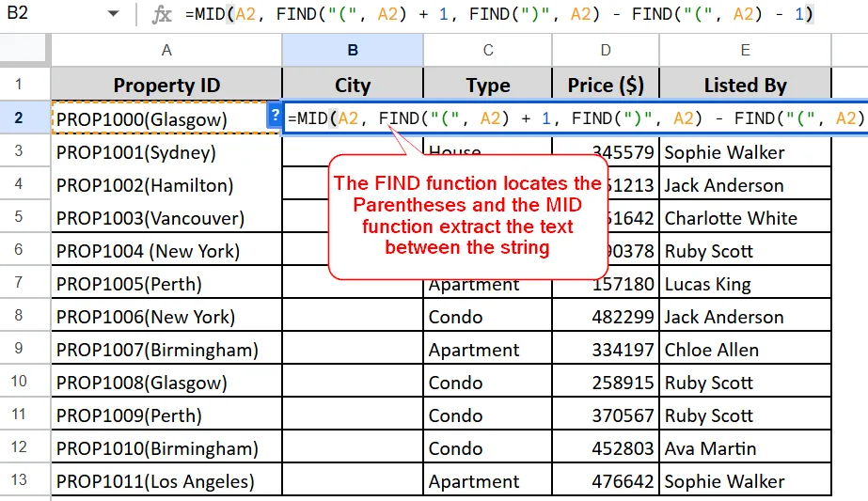Click the select-all corner box
Viewport: 868px width, 501px height.
pos(23,48)
